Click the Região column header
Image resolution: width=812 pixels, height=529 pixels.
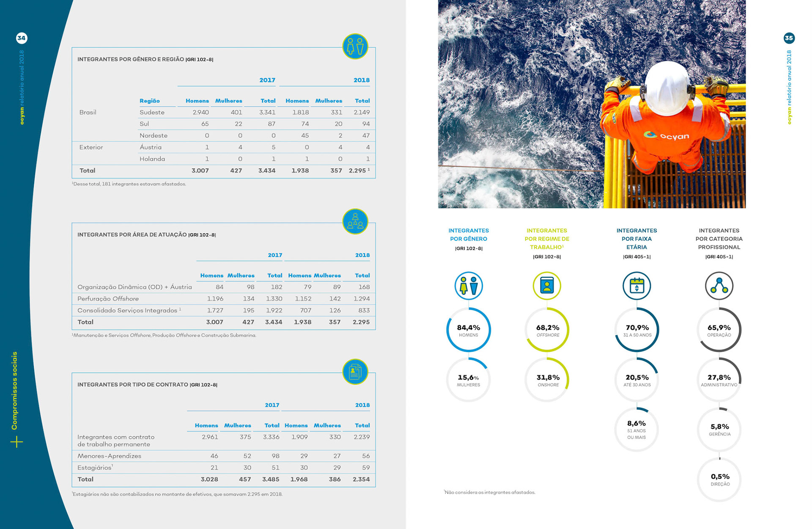point(150,101)
